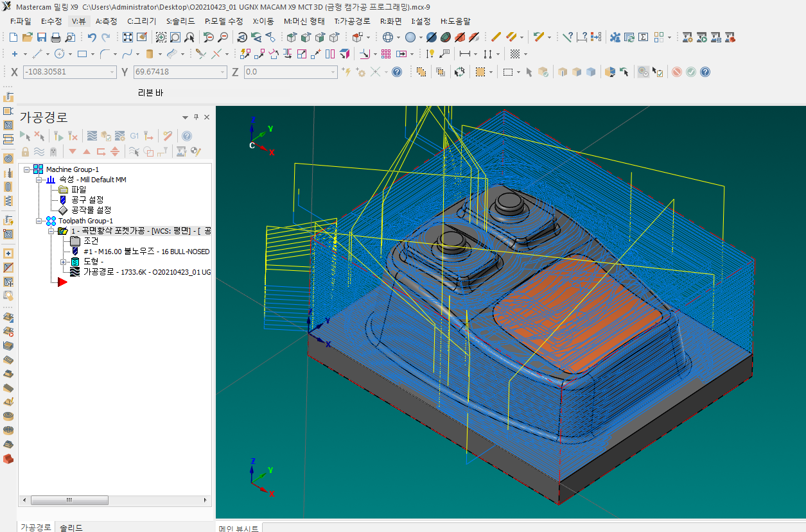Collapse the Machine Group-1 node
This screenshot has height=532, width=806.
tap(27, 169)
